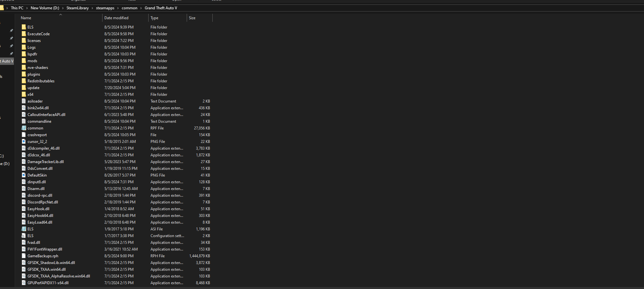Viewport: 644px width, 289px height.
Task: Click the asiloader text document icon
Action: 24,101
